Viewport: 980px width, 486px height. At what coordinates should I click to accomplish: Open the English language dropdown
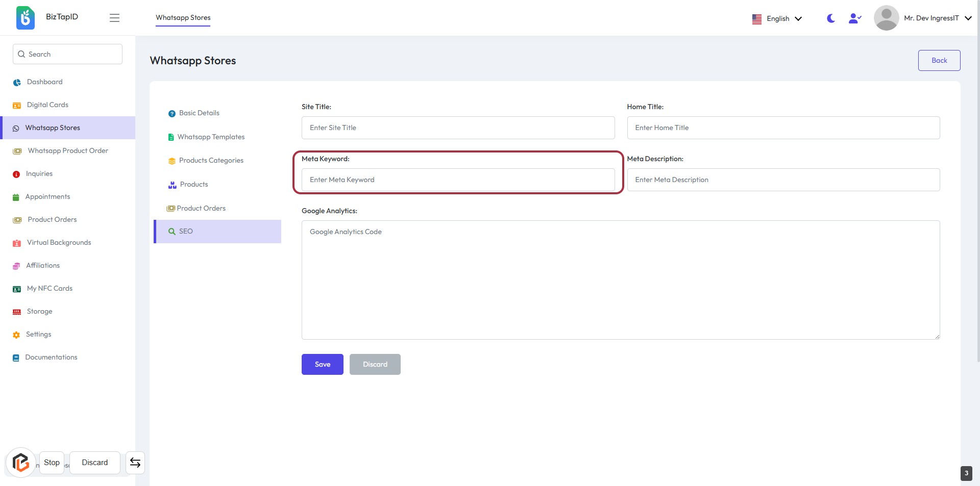pyautogui.click(x=777, y=18)
